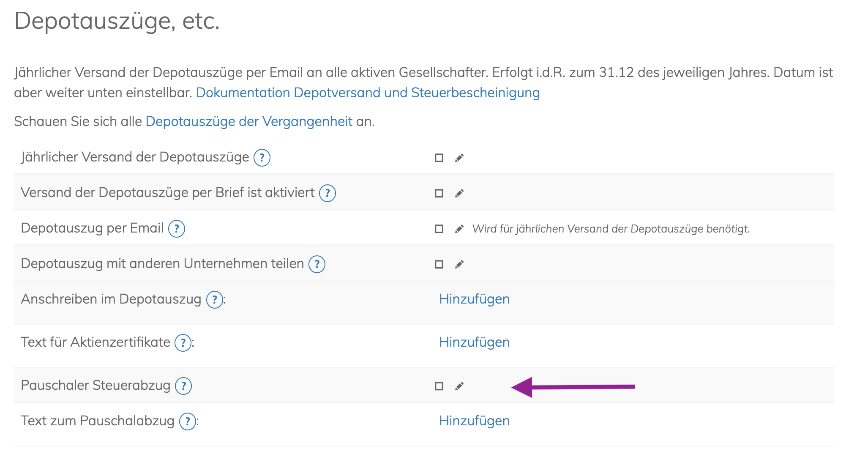868x449 pixels.
Task: Click help icon for Text für Aktienzertifikate
Action: point(183,343)
